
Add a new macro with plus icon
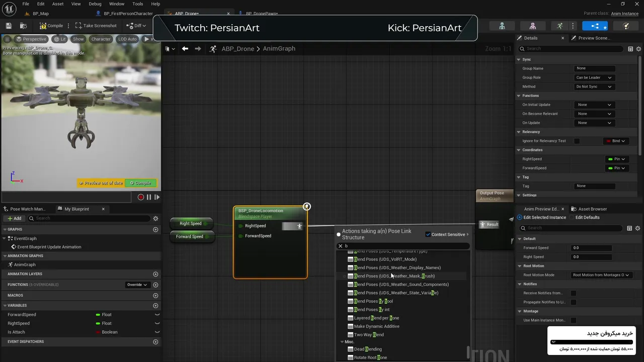click(x=155, y=295)
